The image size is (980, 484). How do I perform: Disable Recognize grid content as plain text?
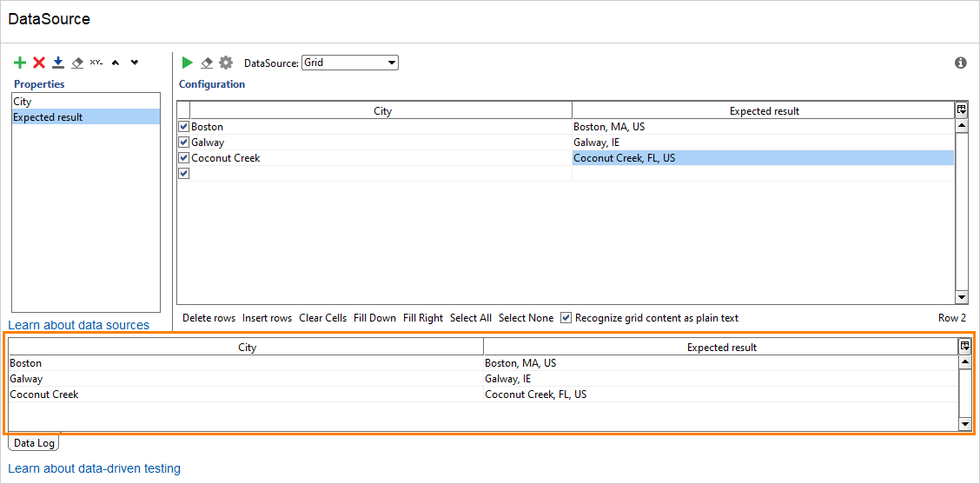pyautogui.click(x=566, y=318)
